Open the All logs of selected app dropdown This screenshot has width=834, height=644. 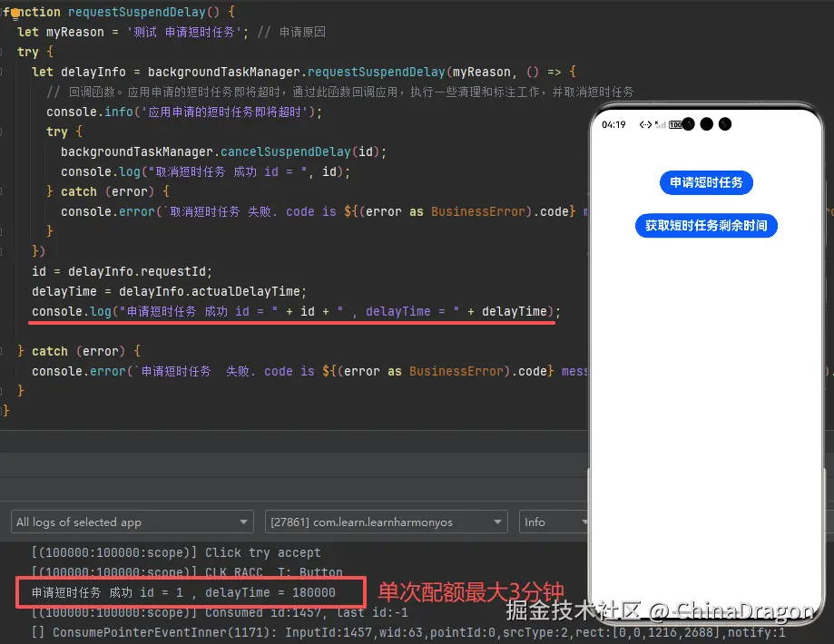pos(132,522)
